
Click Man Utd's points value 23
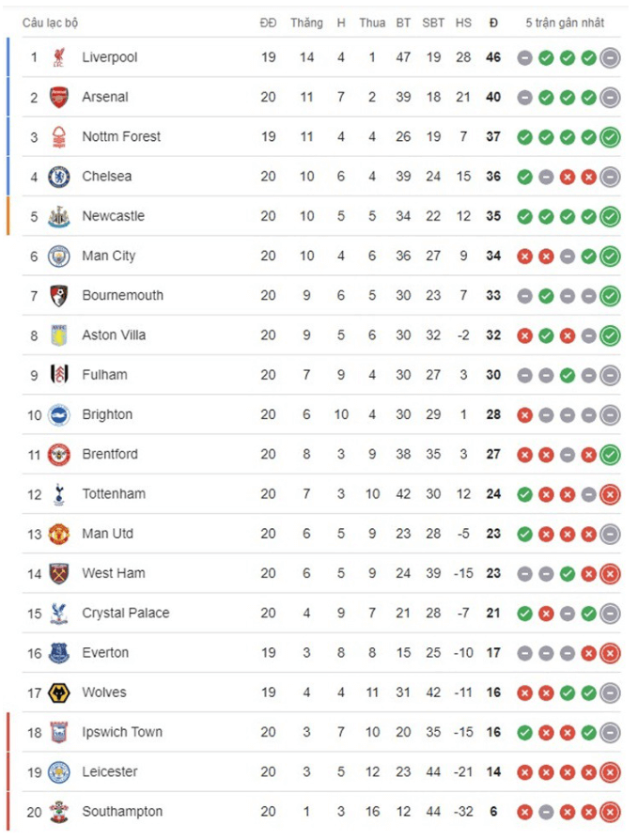[x=493, y=534]
